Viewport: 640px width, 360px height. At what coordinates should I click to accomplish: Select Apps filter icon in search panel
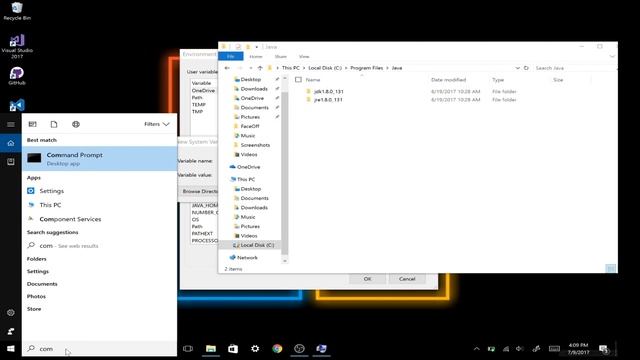[x=33, y=124]
